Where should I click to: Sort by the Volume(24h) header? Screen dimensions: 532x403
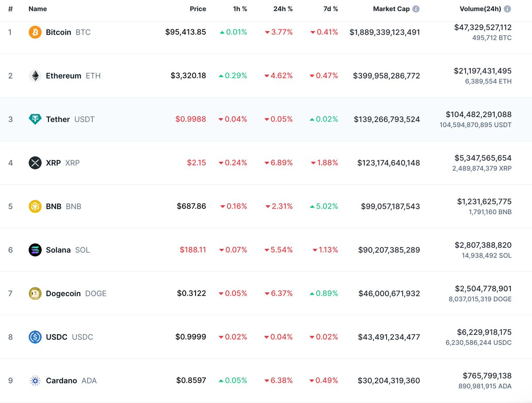tap(481, 9)
